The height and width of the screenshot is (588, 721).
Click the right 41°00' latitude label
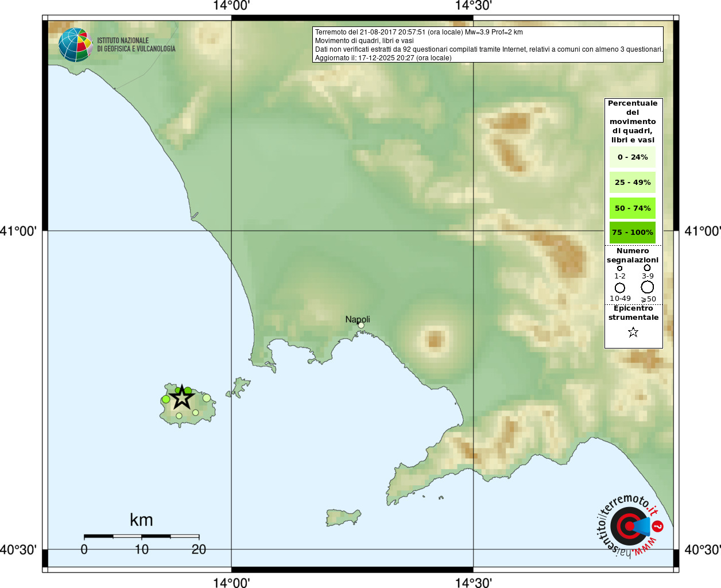(703, 231)
